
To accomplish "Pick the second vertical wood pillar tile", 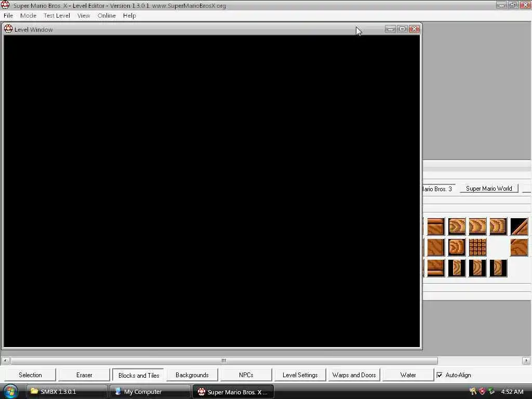I will [x=477, y=268].
